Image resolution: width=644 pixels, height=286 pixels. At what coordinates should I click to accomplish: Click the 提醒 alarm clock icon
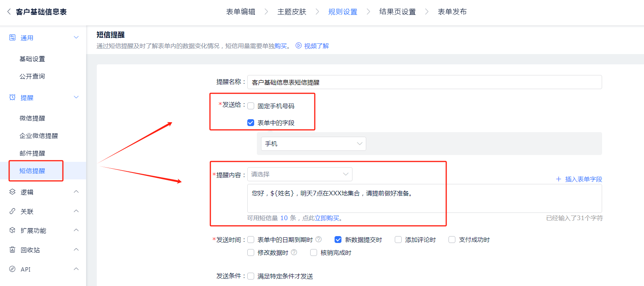pyautogui.click(x=12, y=97)
